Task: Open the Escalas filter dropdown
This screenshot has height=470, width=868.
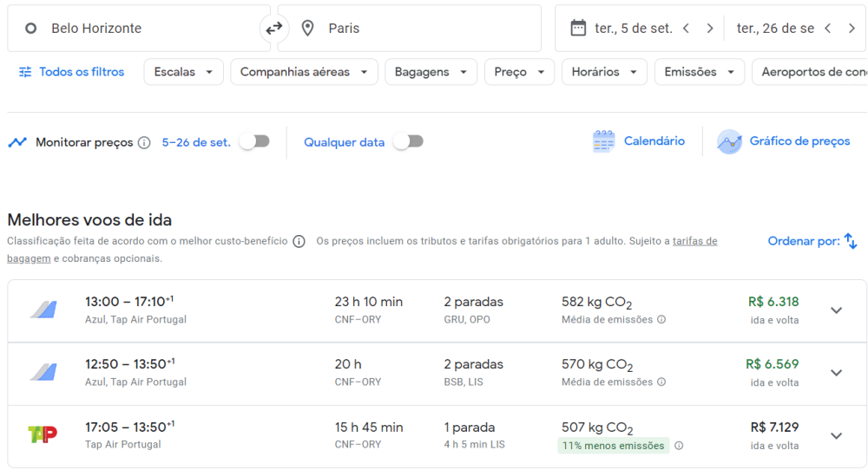Action: [183, 72]
